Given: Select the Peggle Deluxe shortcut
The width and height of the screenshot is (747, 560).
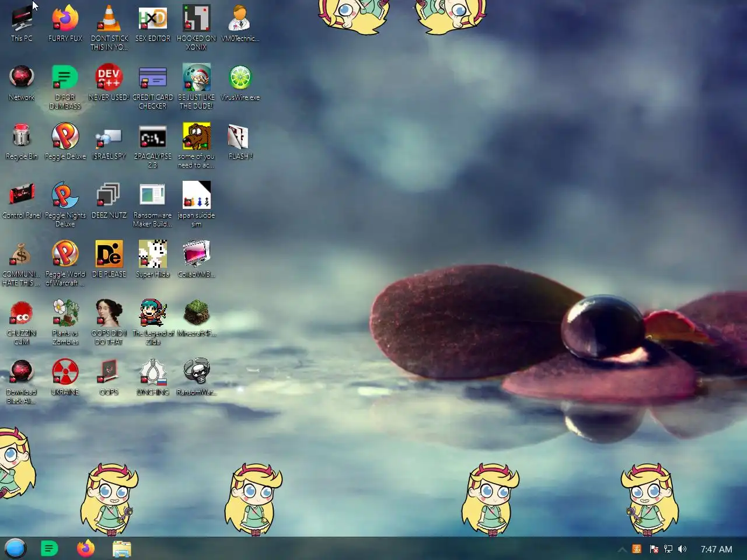Looking at the screenshot, I should pyautogui.click(x=65, y=141).
